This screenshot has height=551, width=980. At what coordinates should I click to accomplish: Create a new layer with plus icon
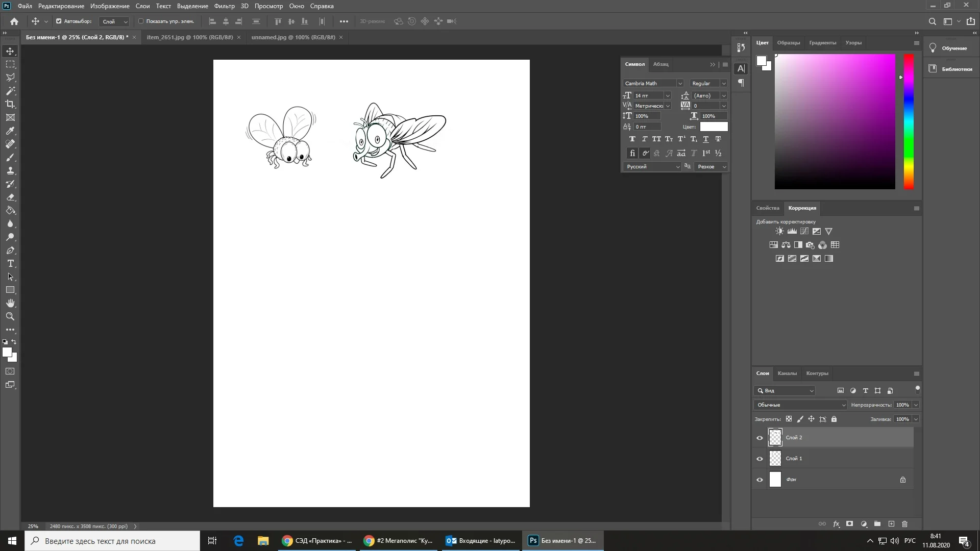click(x=891, y=524)
